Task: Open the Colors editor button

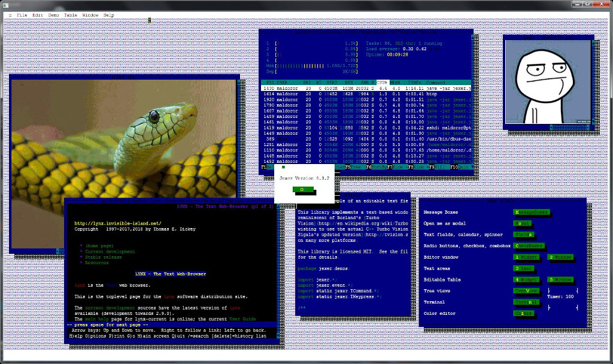Action: [x=523, y=314]
